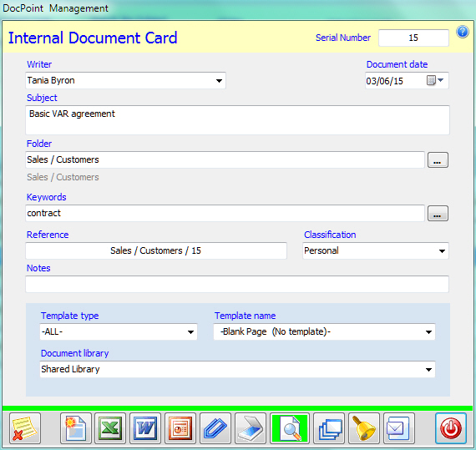Send document by email envelope icon
The image size is (476, 450).
[399, 428]
